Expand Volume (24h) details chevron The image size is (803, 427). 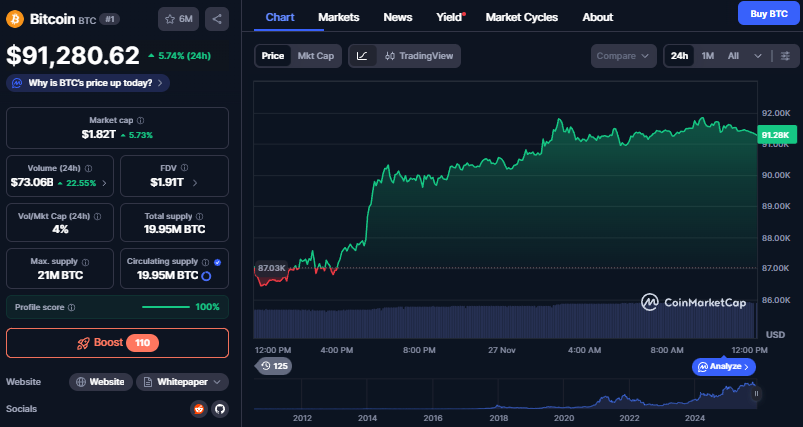pyautogui.click(x=104, y=183)
